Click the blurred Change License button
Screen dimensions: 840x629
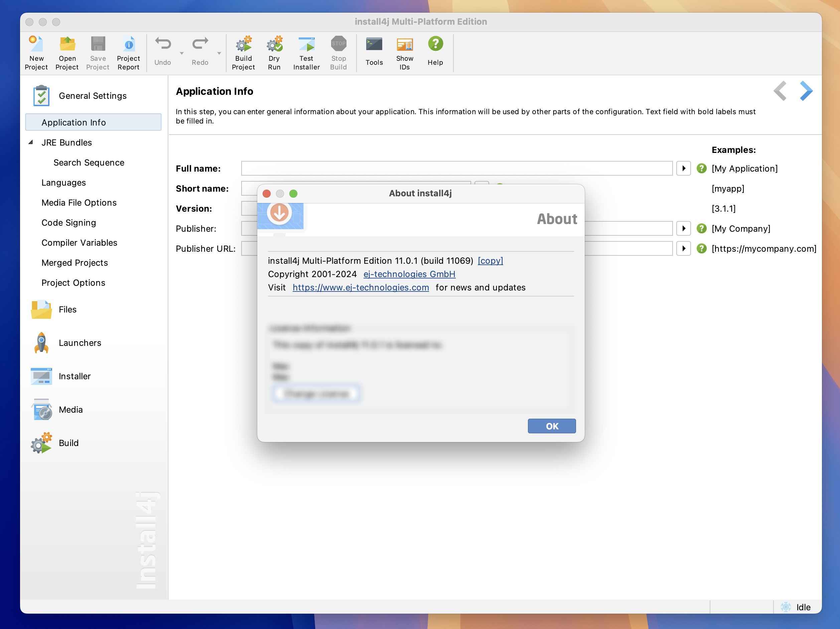pyautogui.click(x=316, y=393)
